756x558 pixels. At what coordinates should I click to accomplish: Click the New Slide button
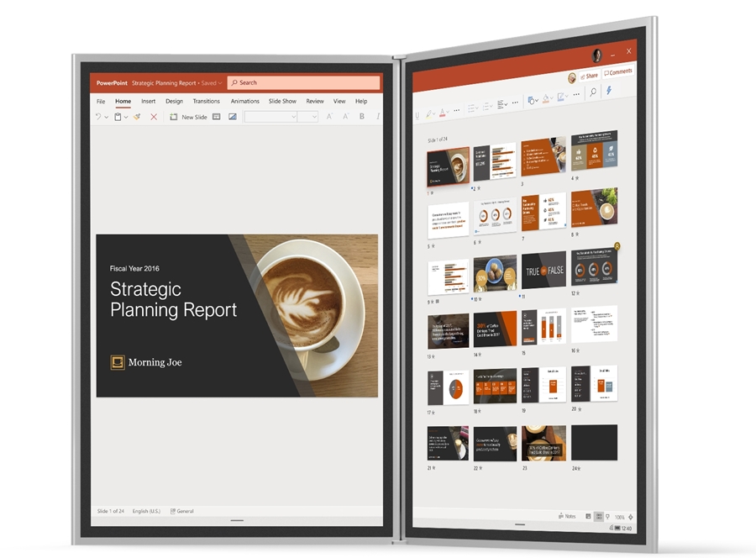[x=189, y=117]
